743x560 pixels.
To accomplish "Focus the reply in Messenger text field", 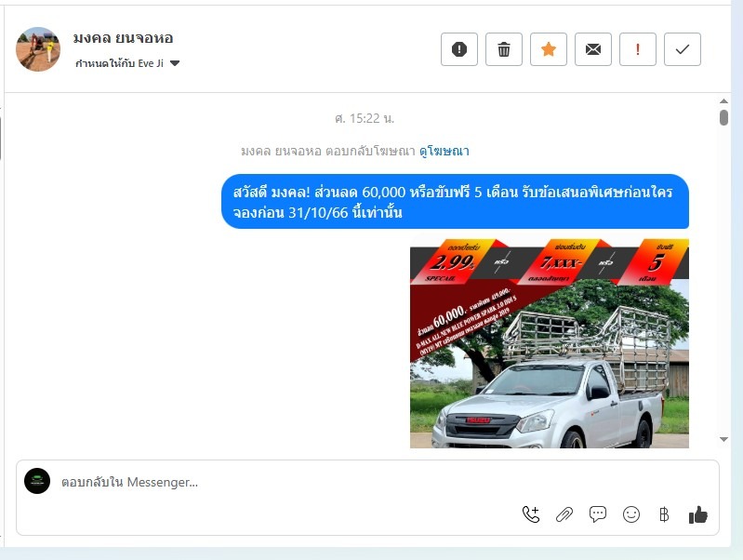I will (x=279, y=482).
